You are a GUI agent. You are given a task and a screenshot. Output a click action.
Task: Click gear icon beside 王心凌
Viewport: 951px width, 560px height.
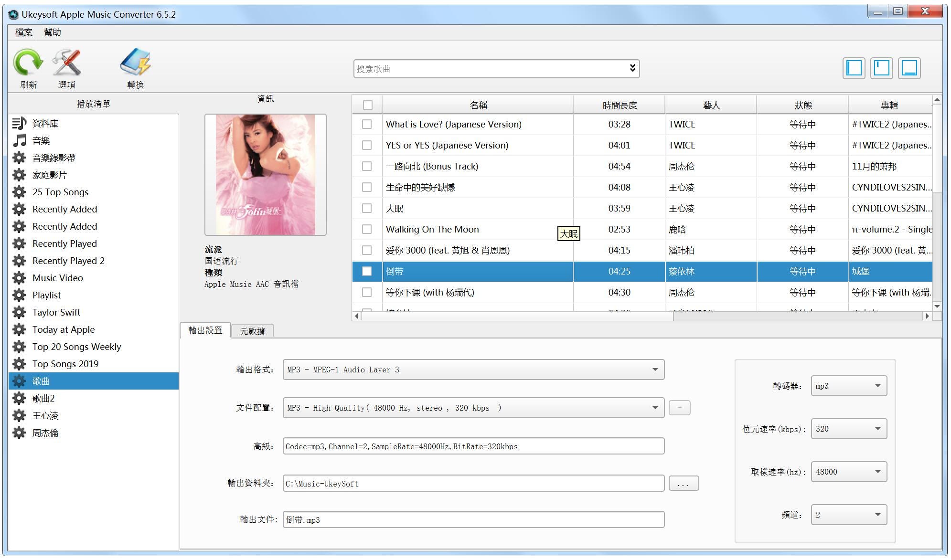pos(19,416)
